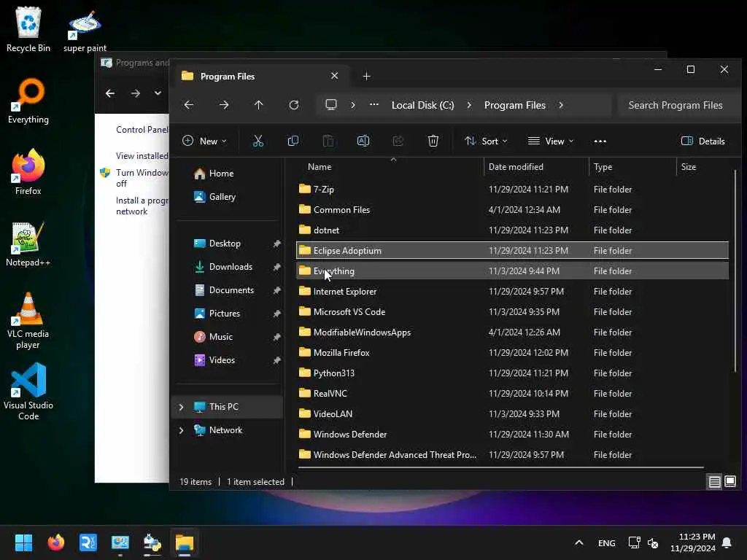
Task: Open Home in navigation pane
Action: tap(221, 174)
